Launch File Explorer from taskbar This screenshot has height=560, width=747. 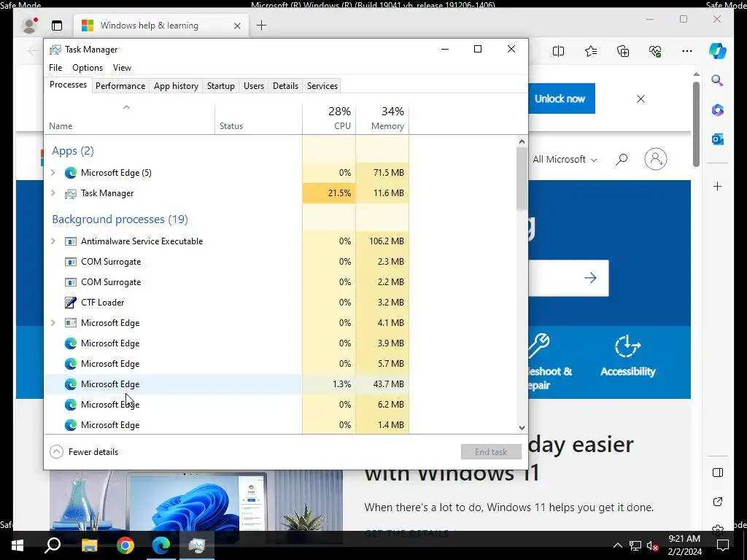[x=89, y=545]
